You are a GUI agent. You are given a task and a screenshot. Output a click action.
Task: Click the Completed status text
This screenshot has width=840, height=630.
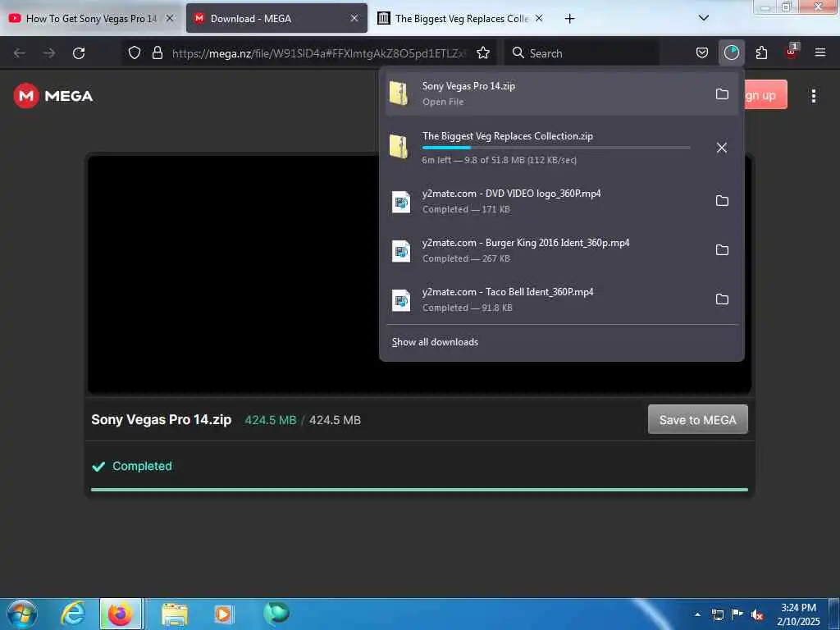pyautogui.click(x=142, y=466)
